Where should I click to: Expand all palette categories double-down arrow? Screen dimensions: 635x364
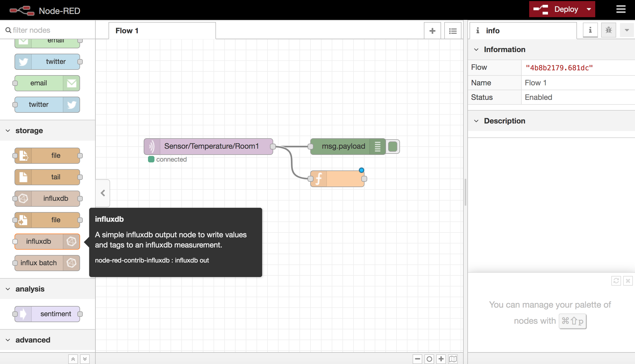point(85,359)
